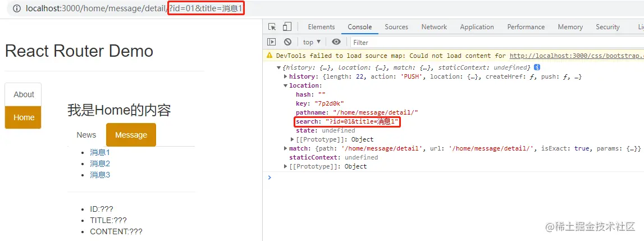The height and width of the screenshot is (241, 644).
Task: Expand the location's [[Prototype]] entry
Action: [293, 139]
